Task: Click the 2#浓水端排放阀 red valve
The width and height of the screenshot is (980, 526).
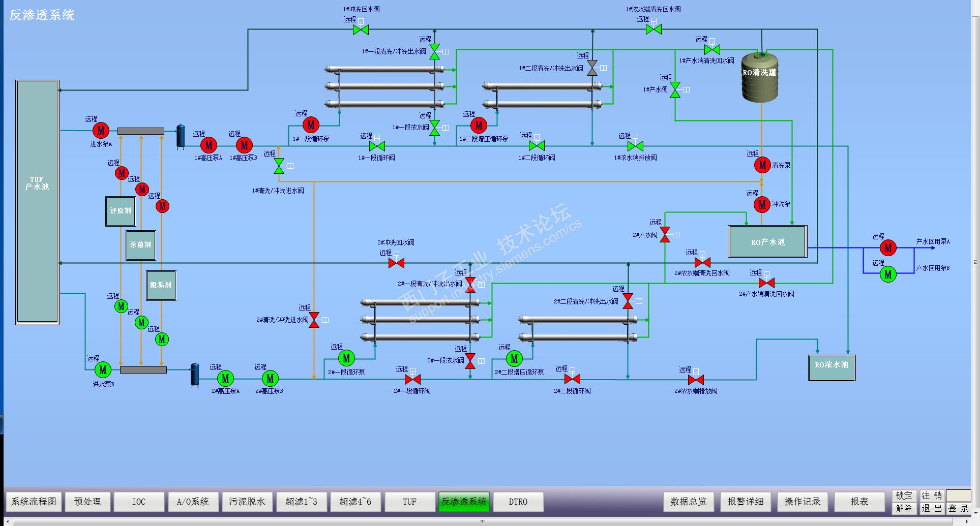Action: pos(696,380)
